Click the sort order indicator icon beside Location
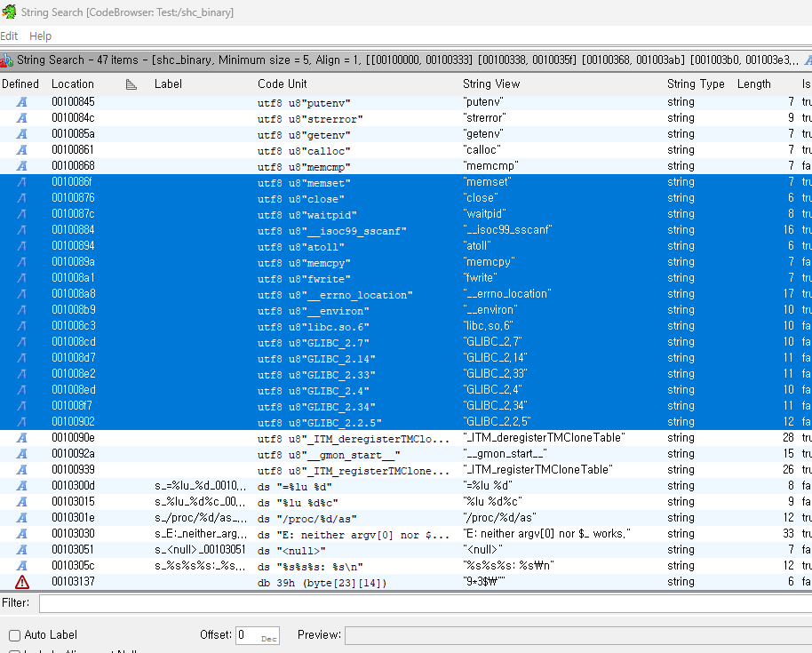 131,84
